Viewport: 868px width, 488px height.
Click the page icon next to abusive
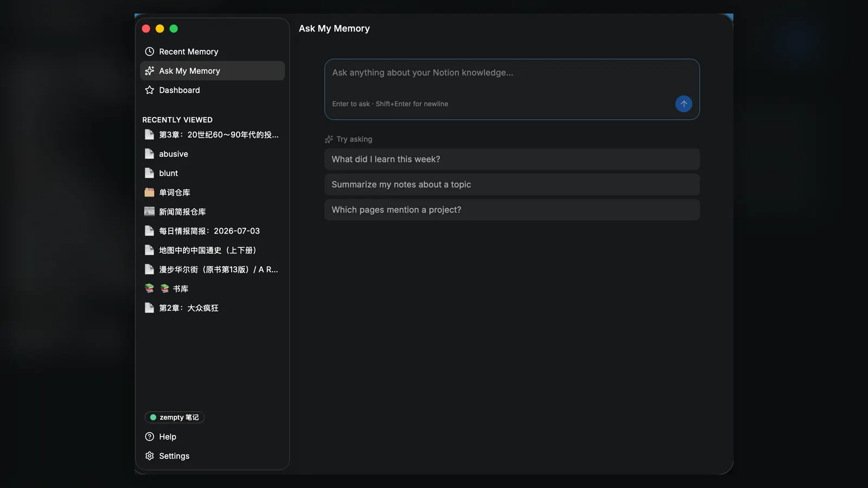pos(149,154)
